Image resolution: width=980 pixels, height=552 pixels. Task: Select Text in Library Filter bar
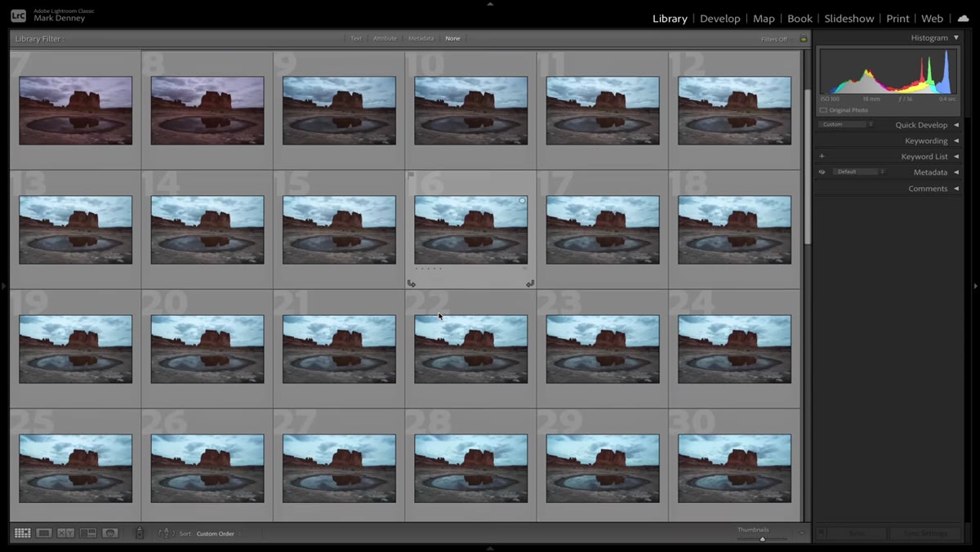tap(356, 38)
